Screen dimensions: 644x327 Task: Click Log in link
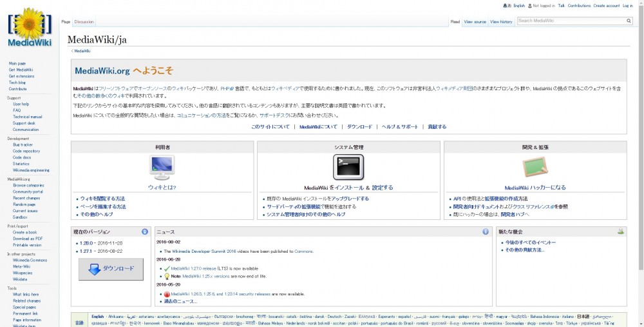(627, 6)
